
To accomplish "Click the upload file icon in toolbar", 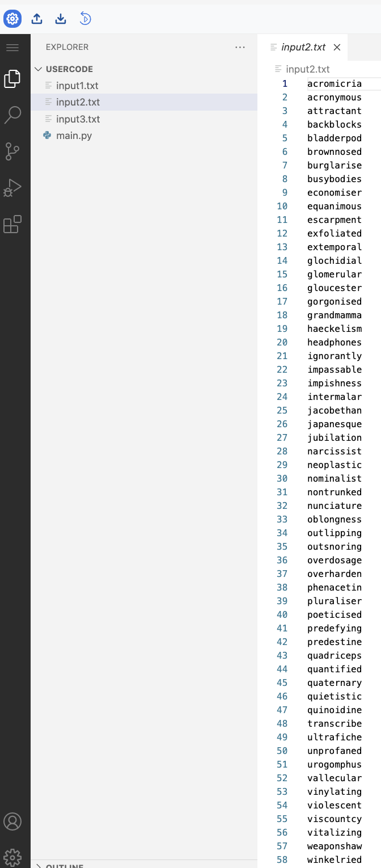I will click(36, 18).
